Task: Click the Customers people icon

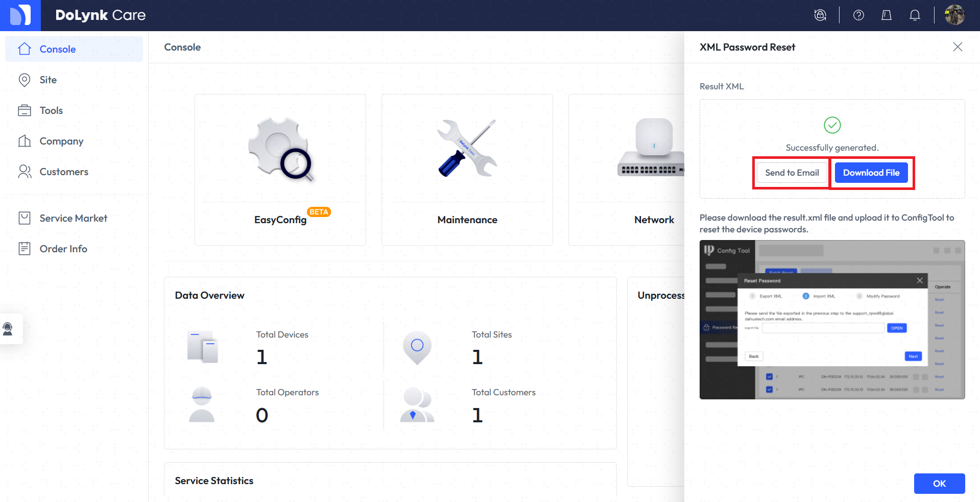Action: pos(25,172)
